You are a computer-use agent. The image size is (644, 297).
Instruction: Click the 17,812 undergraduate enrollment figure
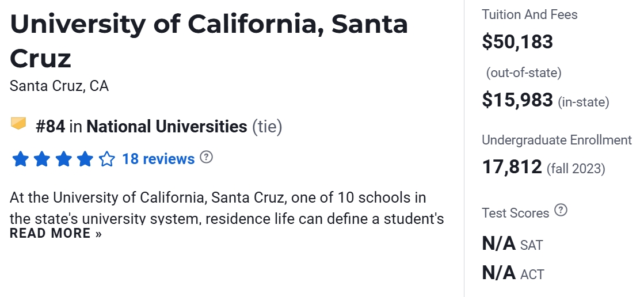tap(512, 167)
